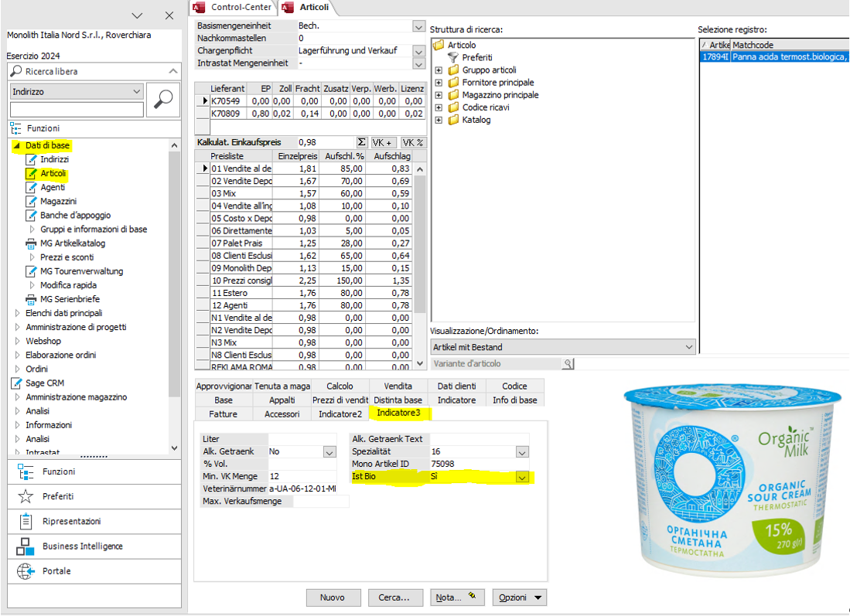The height and width of the screenshot is (616, 850).
Task: Click the Min. VK Menge input field
Action: (304, 476)
